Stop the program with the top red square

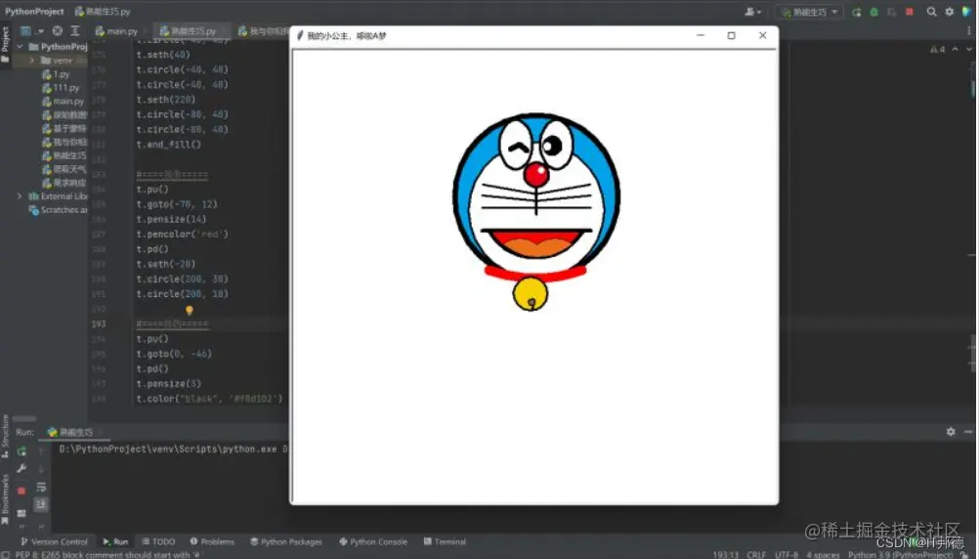click(910, 12)
